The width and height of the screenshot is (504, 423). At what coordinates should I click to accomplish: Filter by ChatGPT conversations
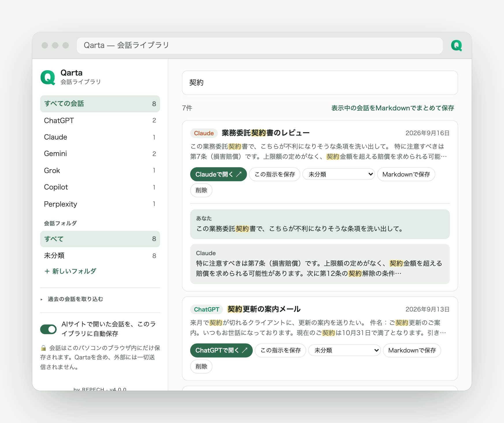(100, 120)
